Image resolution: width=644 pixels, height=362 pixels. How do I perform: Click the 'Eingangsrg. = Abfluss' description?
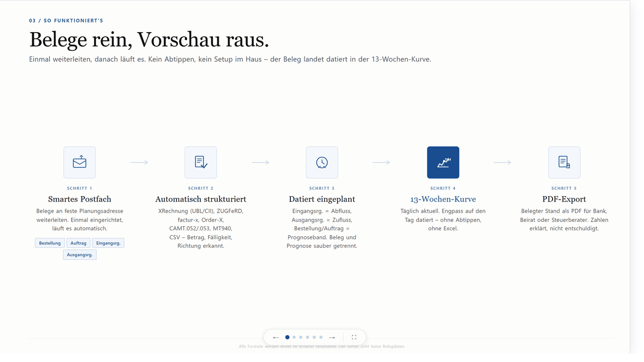click(x=322, y=229)
